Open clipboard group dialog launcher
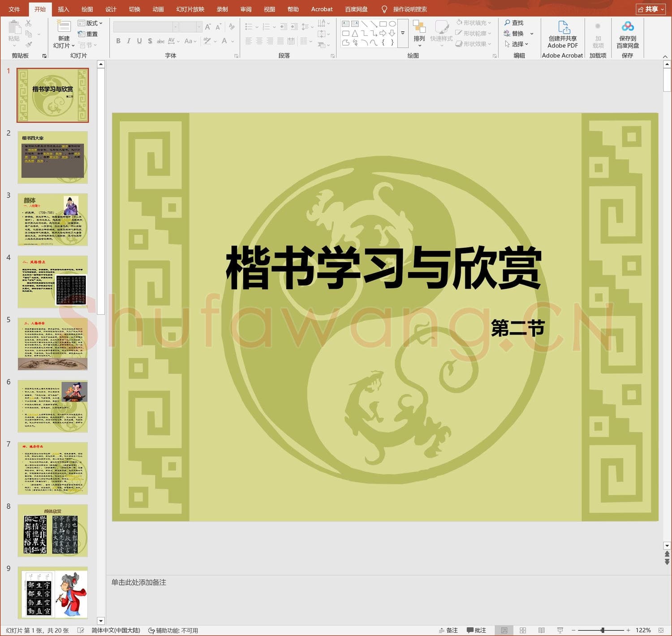672x636 pixels. click(x=44, y=56)
